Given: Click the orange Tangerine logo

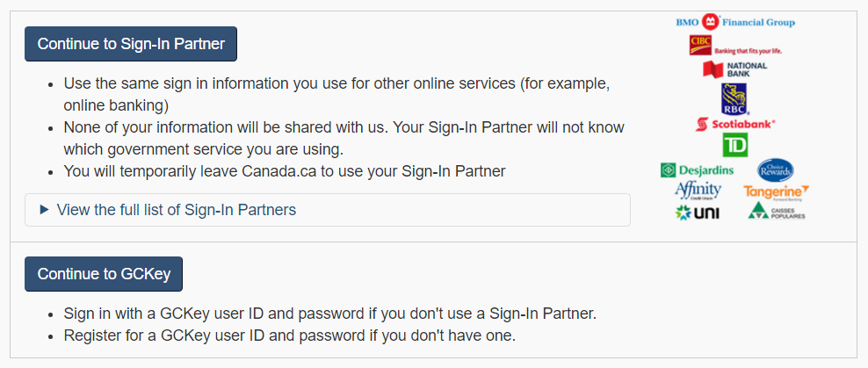Looking at the screenshot, I should (776, 191).
